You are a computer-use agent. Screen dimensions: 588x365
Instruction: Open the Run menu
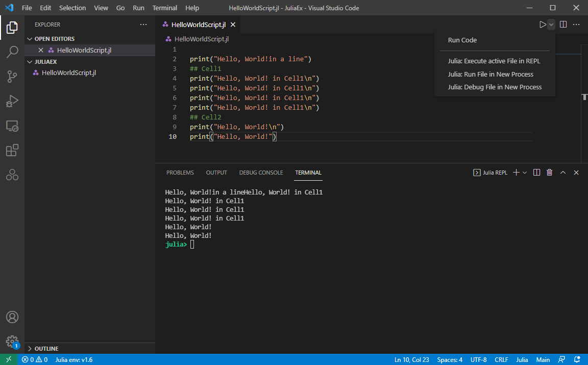138,8
